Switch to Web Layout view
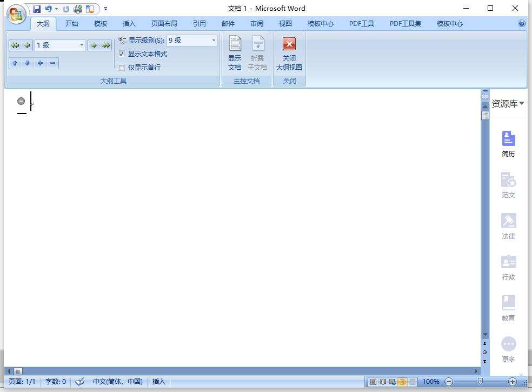This screenshot has width=532, height=392. tap(393, 382)
